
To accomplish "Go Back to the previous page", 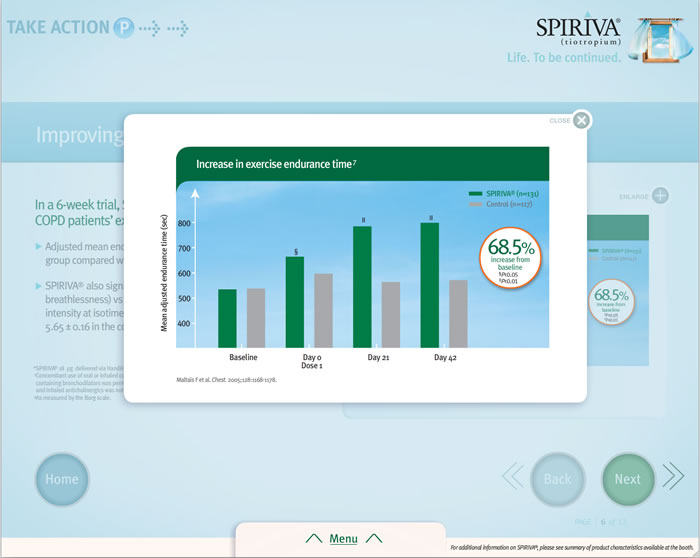I will point(558,479).
